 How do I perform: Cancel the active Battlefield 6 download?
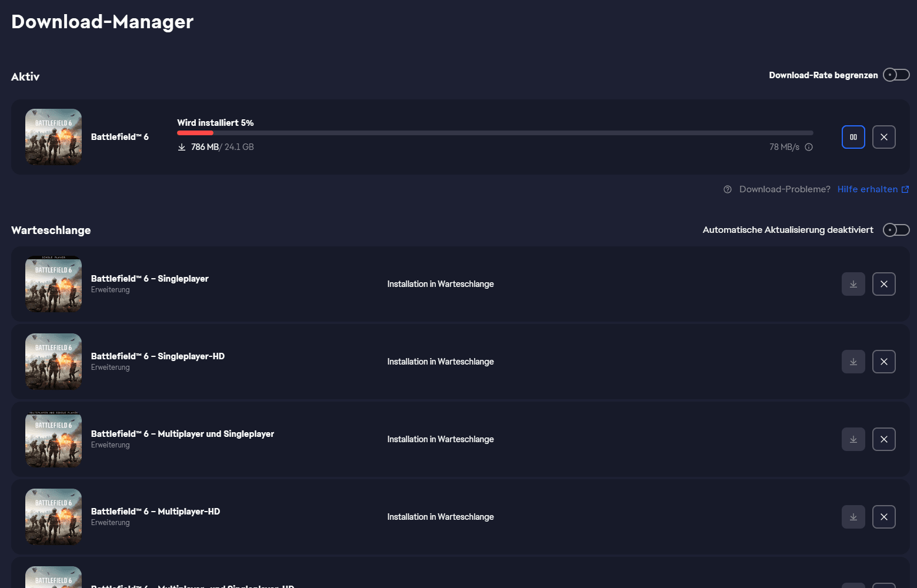coord(883,137)
